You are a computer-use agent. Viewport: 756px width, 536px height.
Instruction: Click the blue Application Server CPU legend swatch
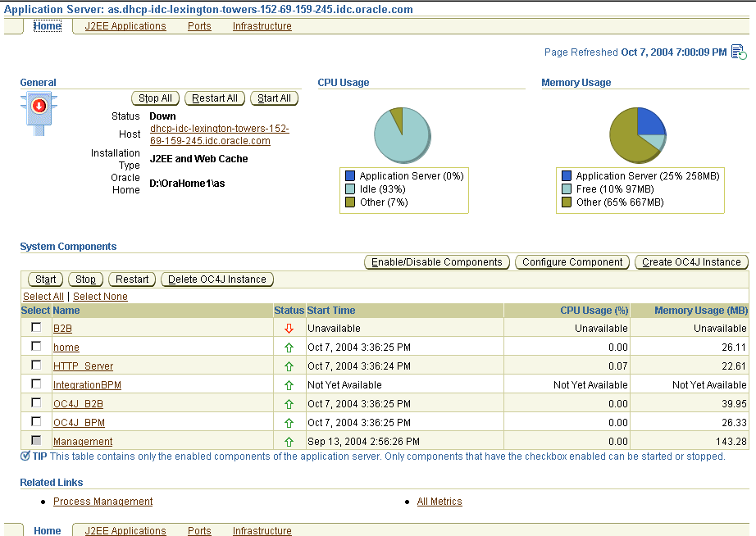tap(350, 176)
